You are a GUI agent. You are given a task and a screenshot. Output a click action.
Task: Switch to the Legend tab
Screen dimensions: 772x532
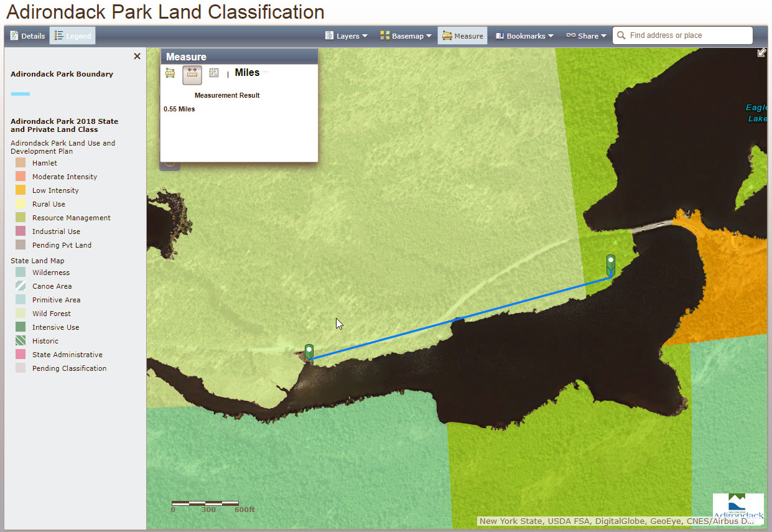pyautogui.click(x=73, y=36)
